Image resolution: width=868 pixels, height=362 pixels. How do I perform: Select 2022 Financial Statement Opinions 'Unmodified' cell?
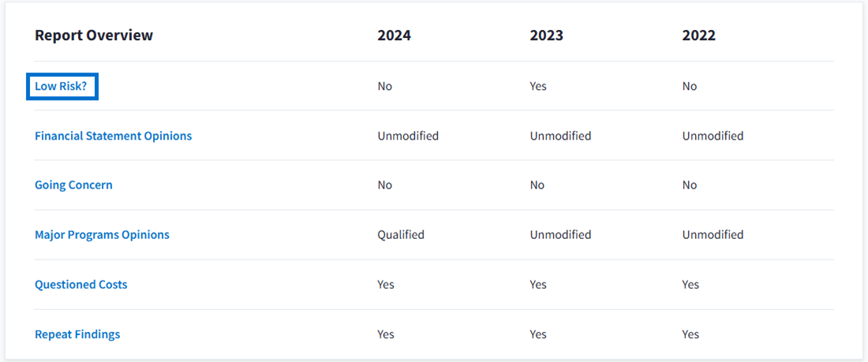713,136
